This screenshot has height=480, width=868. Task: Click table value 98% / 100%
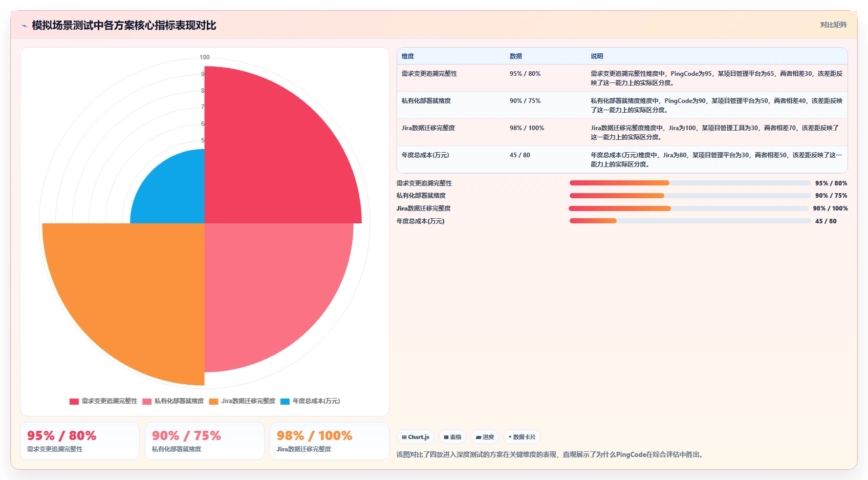[527, 128]
